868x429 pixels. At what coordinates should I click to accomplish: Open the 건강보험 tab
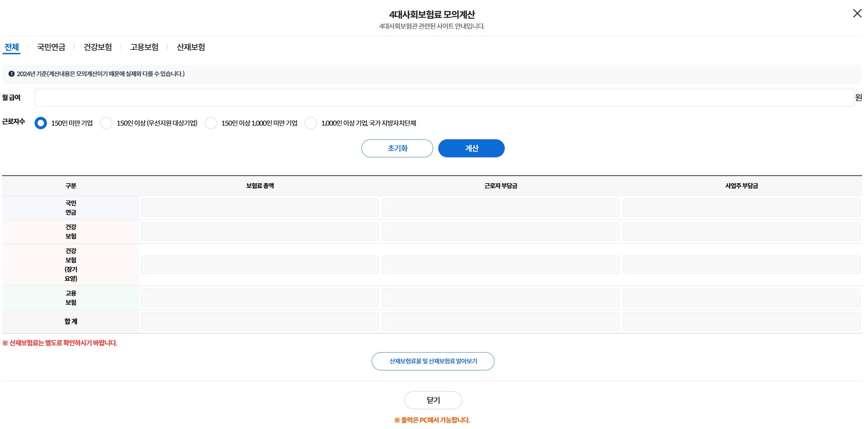point(98,47)
